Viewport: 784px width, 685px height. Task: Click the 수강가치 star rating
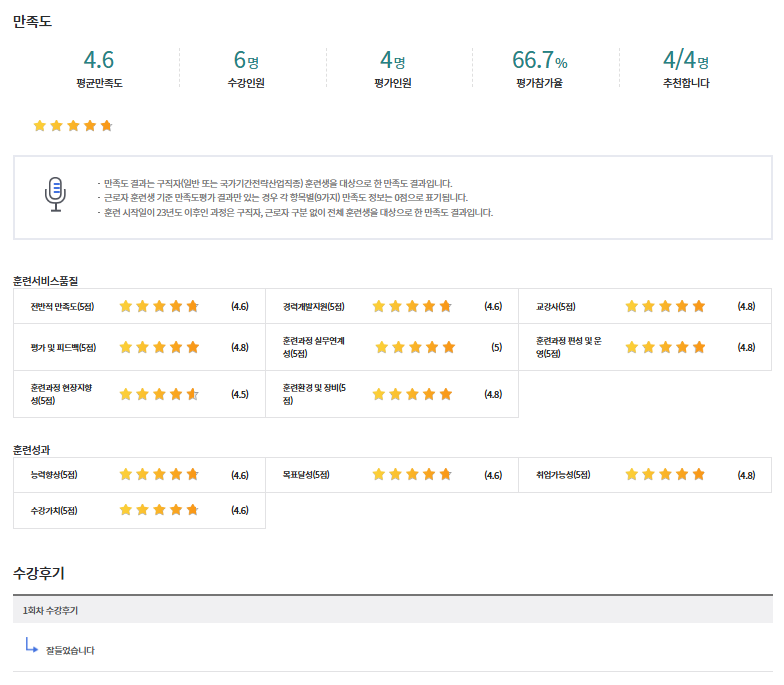(159, 510)
